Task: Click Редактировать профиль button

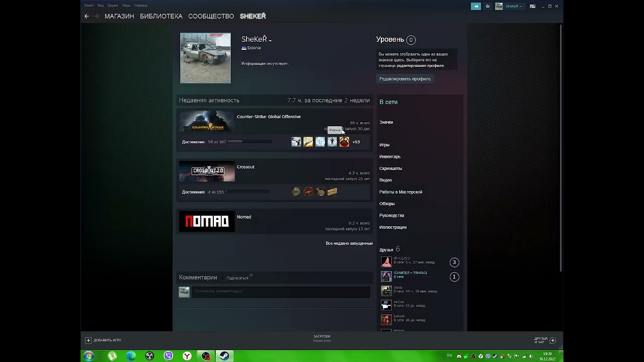Action: [405, 79]
